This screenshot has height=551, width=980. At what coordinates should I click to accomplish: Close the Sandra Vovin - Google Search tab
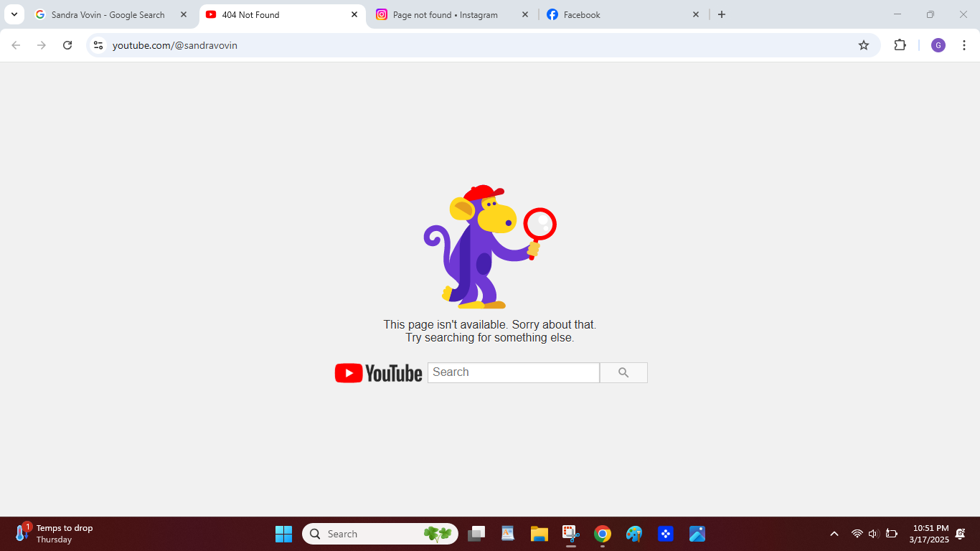click(x=184, y=14)
